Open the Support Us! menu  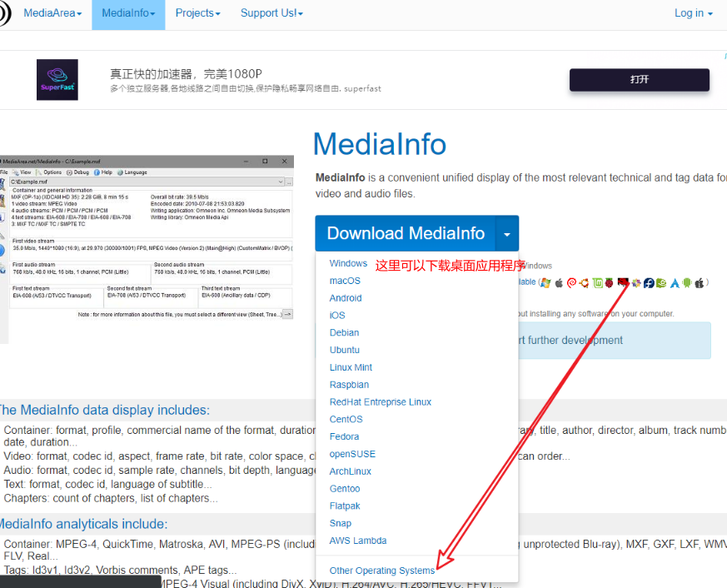(x=271, y=13)
